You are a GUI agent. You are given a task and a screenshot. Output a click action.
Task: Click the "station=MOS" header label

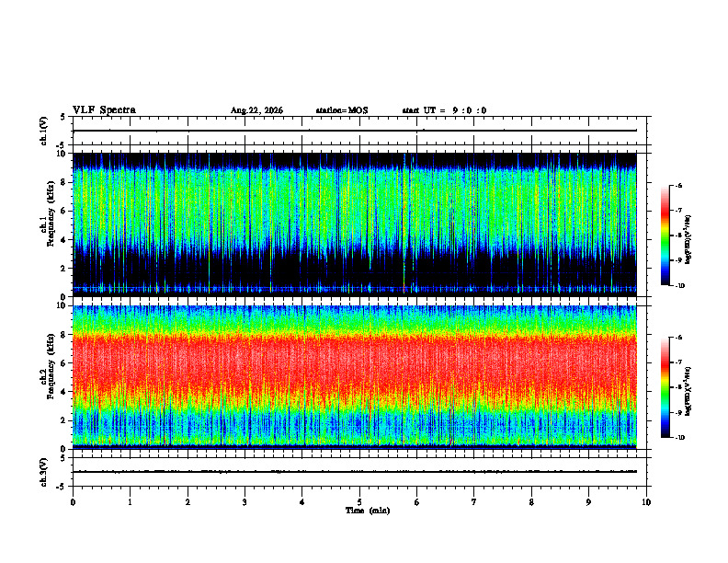342,110
